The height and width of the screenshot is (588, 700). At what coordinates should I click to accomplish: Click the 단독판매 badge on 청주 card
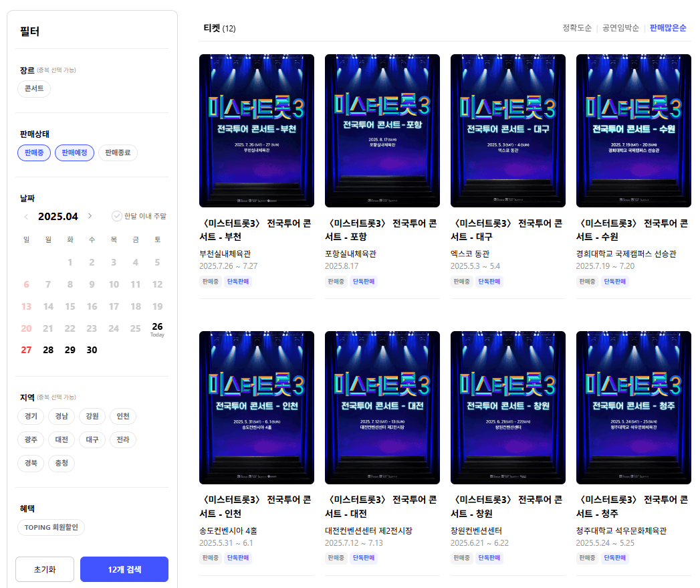[x=614, y=558]
